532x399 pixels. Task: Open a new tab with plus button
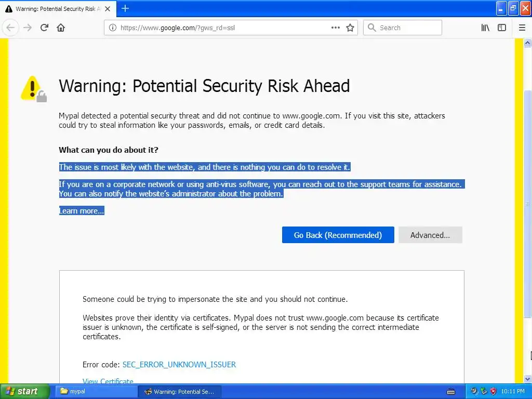coord(125,8)
